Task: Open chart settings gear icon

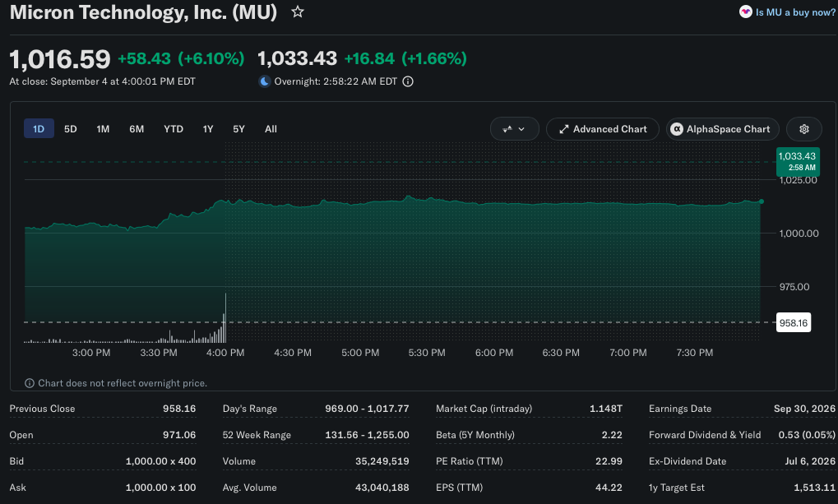Action: pos(803,129)
